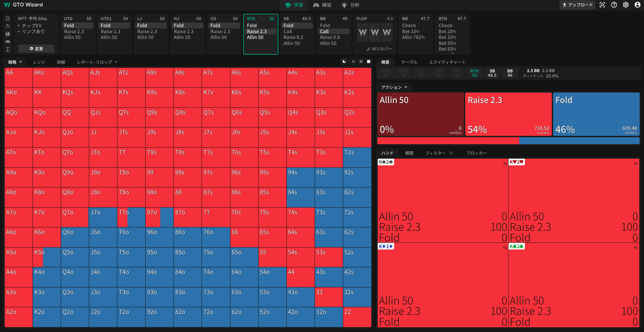
Task: Click the reset arrow icon in sidebar
Action: (x=8, y=26)
